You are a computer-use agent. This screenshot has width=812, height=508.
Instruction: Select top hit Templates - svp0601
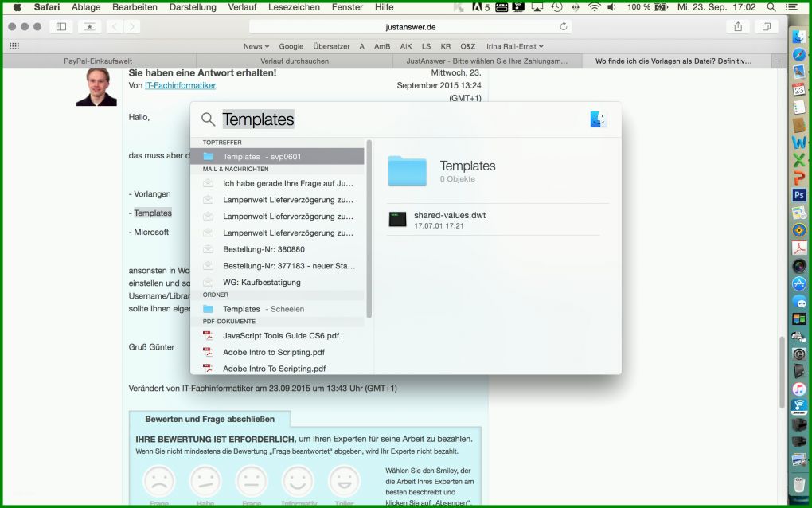coord(278,156)
